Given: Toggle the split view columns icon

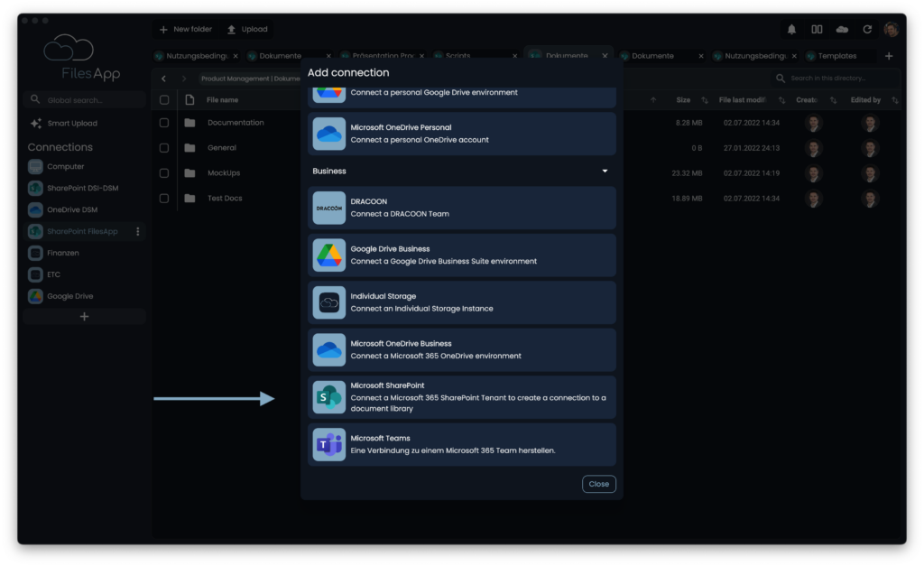Looking at the screenshot, I should (x=817, y=29).
